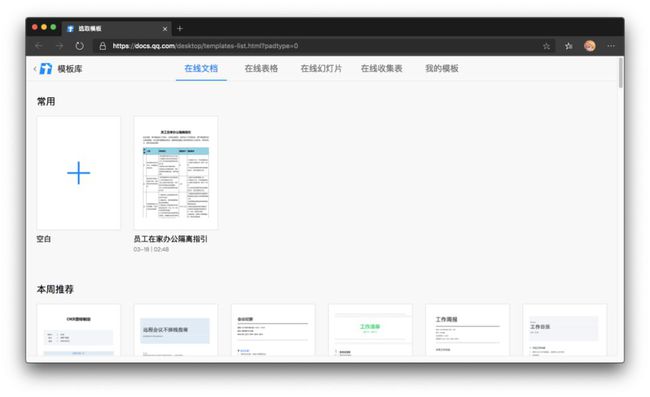This screenshot has width=650, height=397.
Task: Open the 员工在家办公隔离指引 template
Action: [176, 173]
